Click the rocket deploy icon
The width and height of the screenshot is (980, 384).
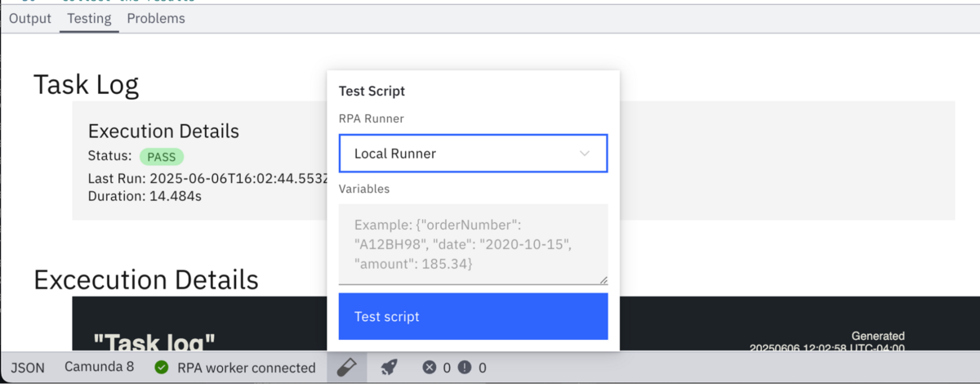coord(390,368)
